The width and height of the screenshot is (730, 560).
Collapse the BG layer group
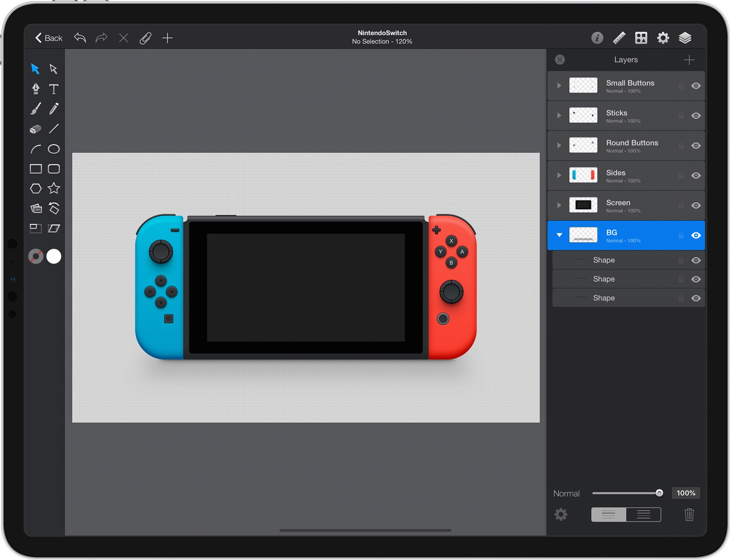tap(559, 235)
